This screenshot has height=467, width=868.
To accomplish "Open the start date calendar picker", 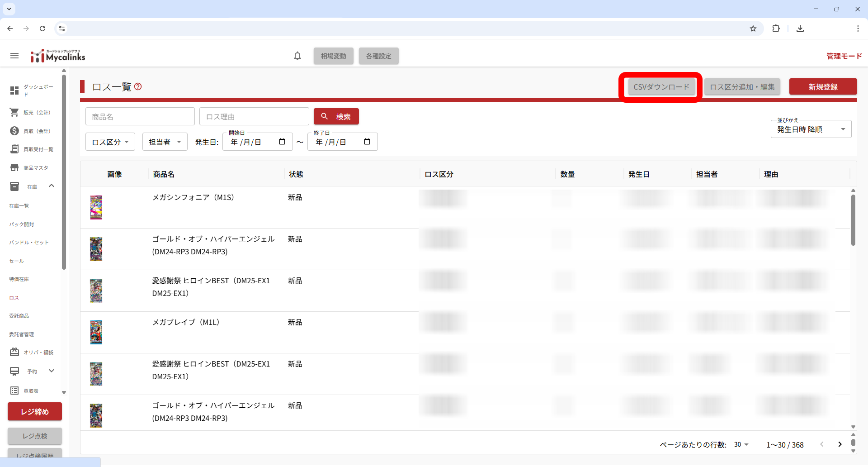I will [282, 142].
